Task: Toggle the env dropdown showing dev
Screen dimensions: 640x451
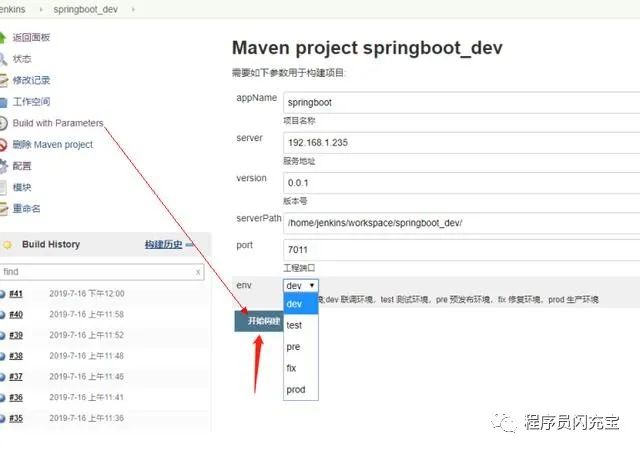Action: (x=300, y=286)
